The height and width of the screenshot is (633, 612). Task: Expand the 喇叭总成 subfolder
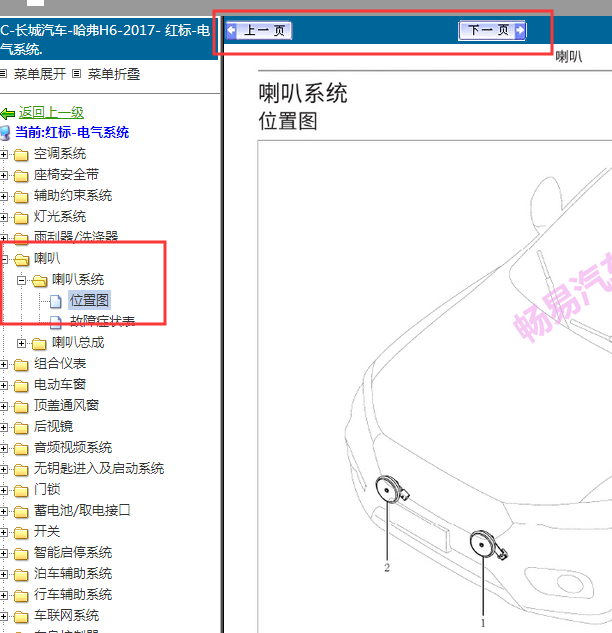(x=21, y=343)
